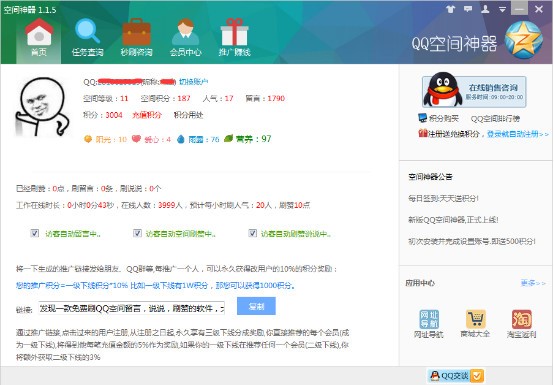554x385 pixels.
Task: Open the 首页 home tab
Action: pos(39,38)
